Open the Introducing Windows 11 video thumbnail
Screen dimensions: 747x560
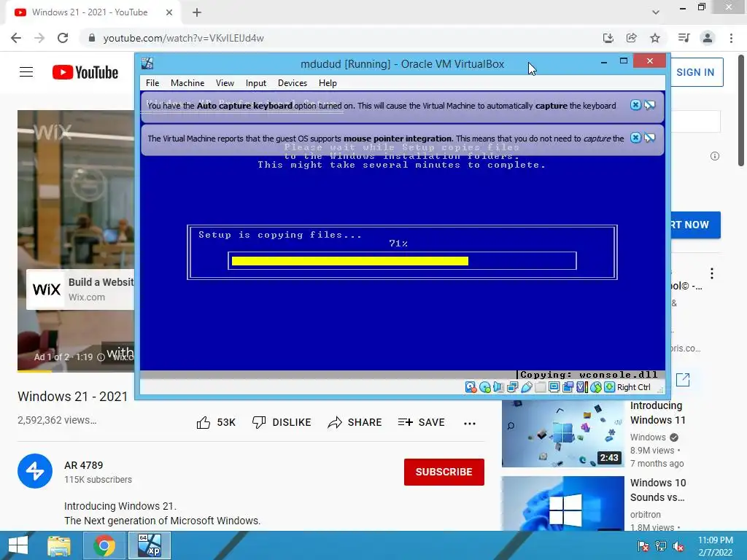562,435
